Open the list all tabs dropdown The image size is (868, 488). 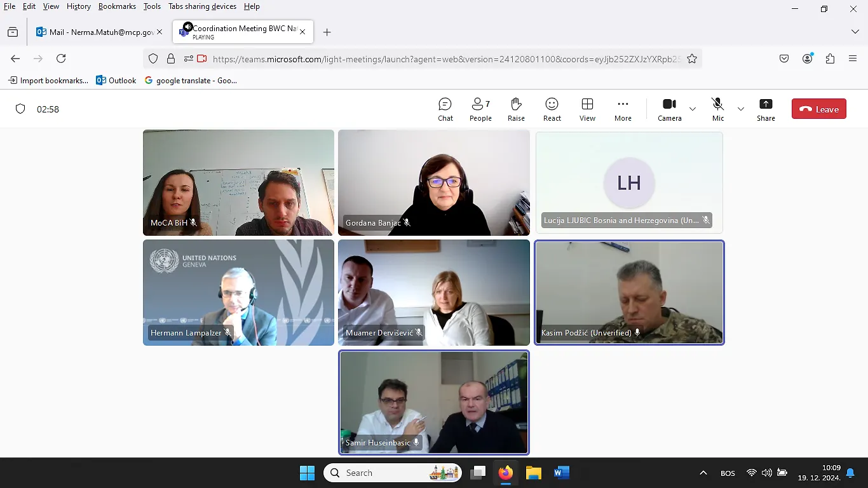coord(855,32)
